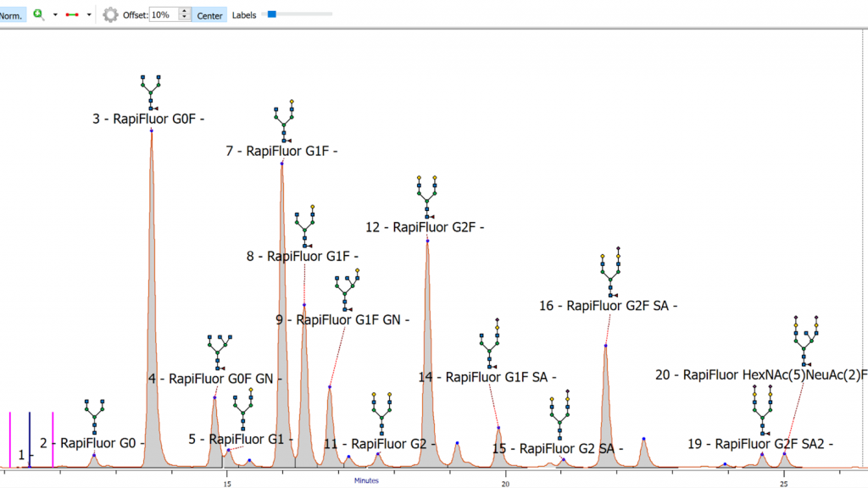Expand the red line tool dropdown arrow
This screenshot has width=868, height=488.
tap(88, 14)
